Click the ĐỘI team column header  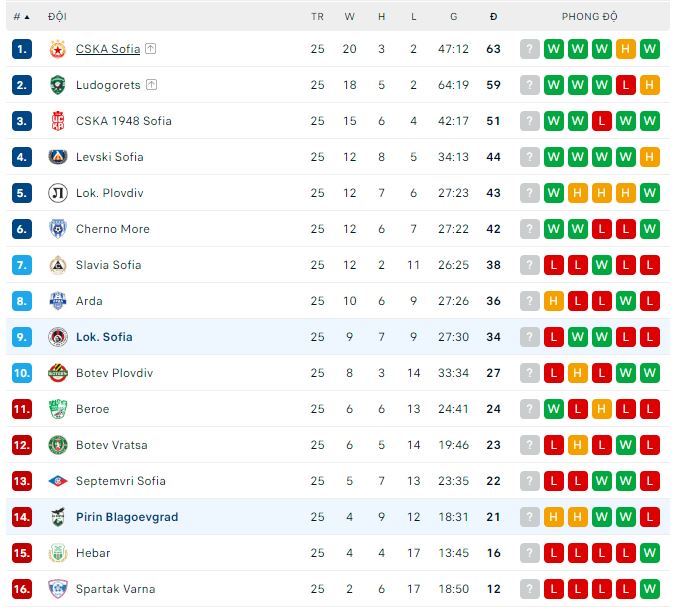click(57, 17)
